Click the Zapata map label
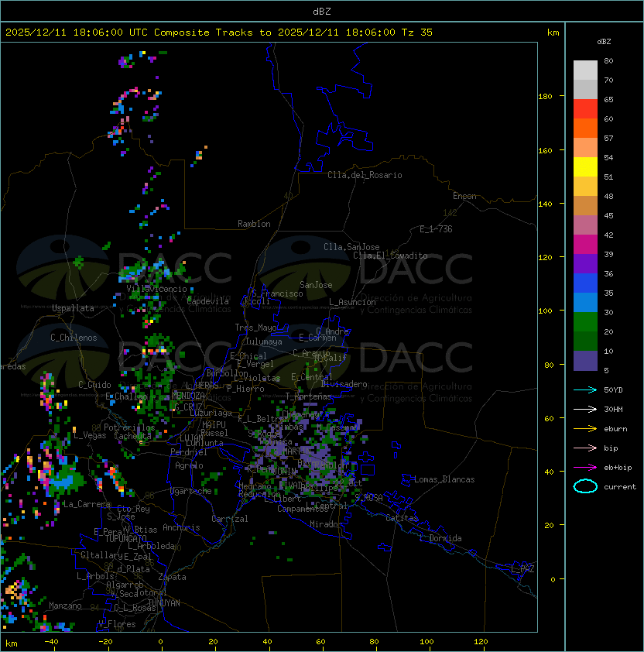The height and width of the screenshot is (652, 644). click(172, 577)
